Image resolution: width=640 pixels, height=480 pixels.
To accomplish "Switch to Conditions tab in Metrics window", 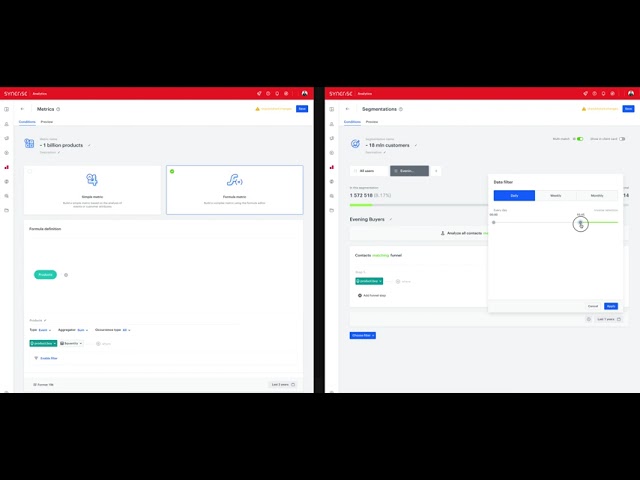I will pos(27,122).
